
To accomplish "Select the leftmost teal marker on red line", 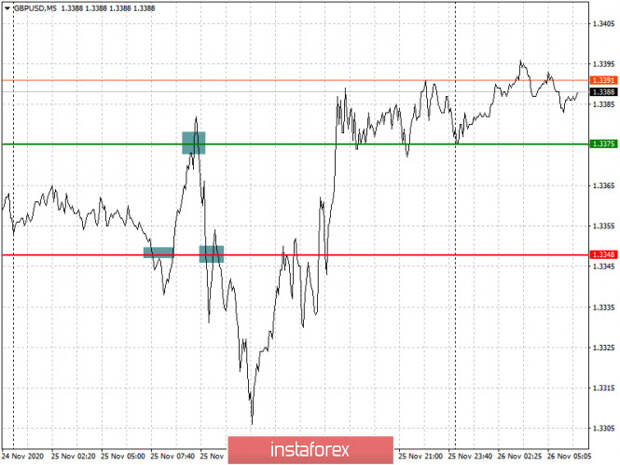I will [159, 252].
